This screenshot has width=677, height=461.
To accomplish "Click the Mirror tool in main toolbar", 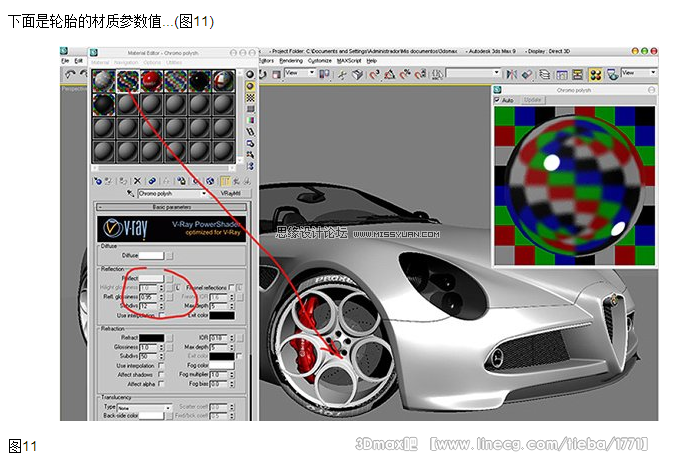I will pyautogui.click(x=512, y=74).
